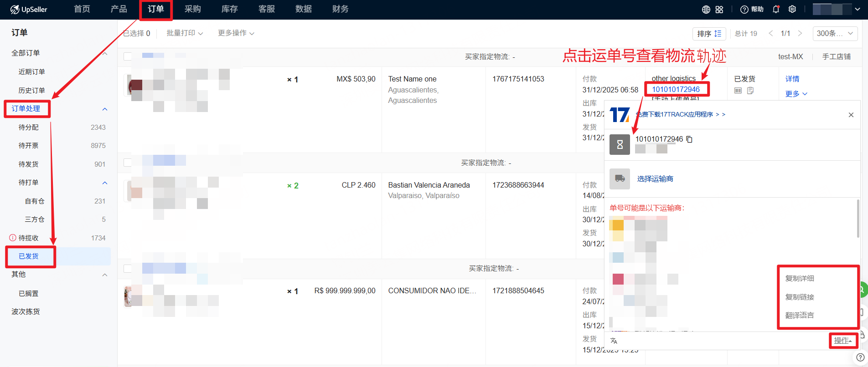Image resolution: width=868 pixels, height=367 pixels.
Task: Open the 批量打印 dropdown
Action: (185, 33)
